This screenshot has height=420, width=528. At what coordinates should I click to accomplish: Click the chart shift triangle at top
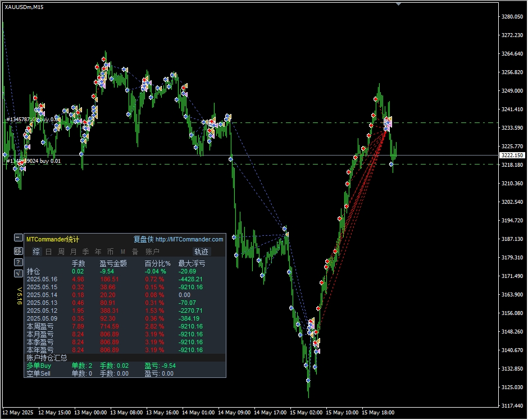tap(399, 4)
